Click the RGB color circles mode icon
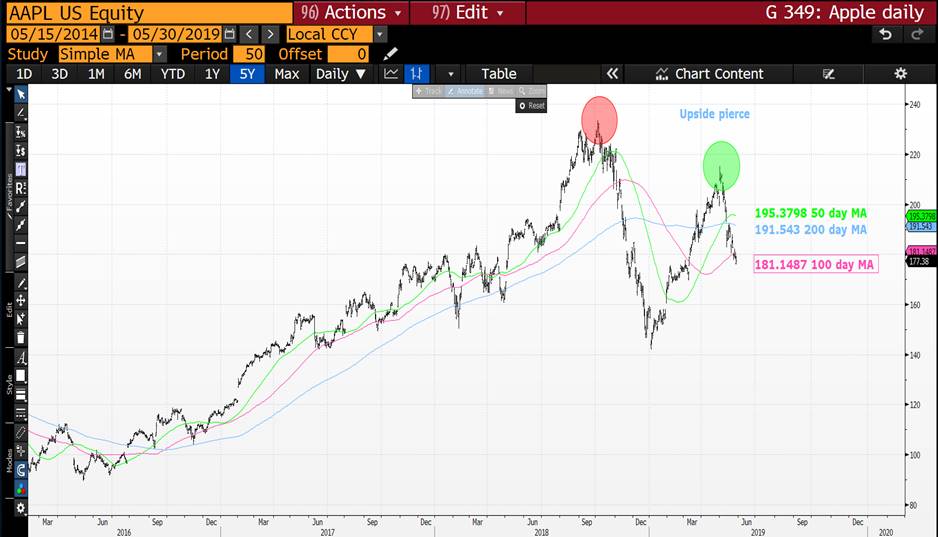 (x=20, y=489)
